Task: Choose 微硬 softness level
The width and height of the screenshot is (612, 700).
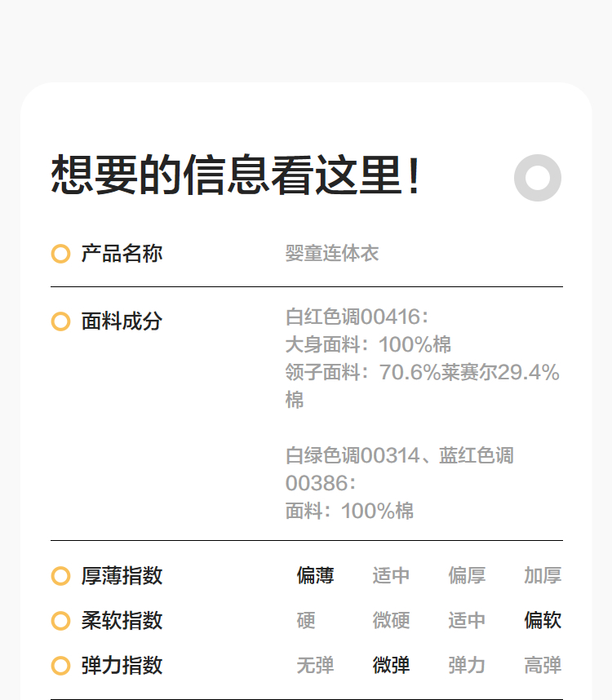Action: pos(391,621)
